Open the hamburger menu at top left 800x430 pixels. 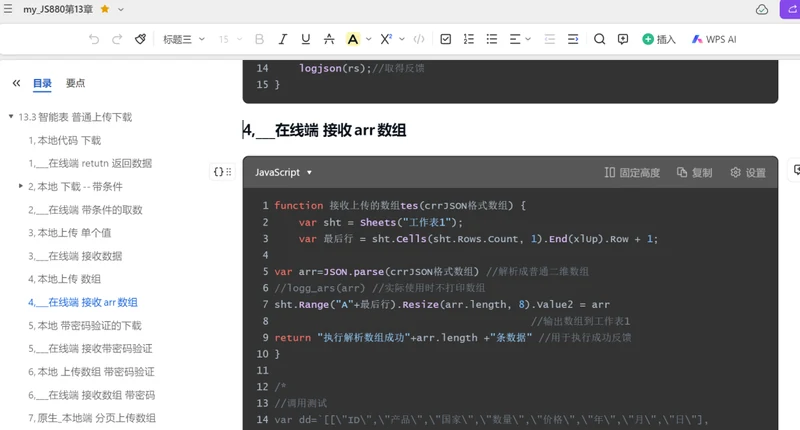[8, 9]
